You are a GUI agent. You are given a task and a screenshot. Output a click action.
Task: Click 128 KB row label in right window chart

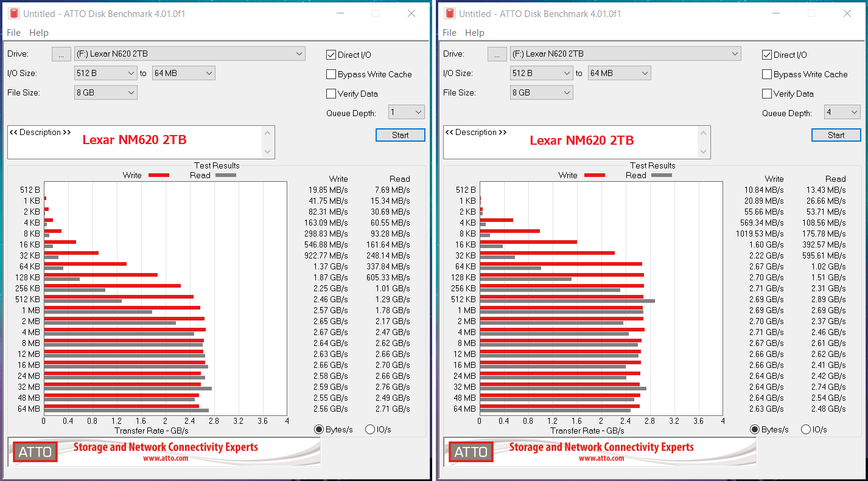click(463, 277)
